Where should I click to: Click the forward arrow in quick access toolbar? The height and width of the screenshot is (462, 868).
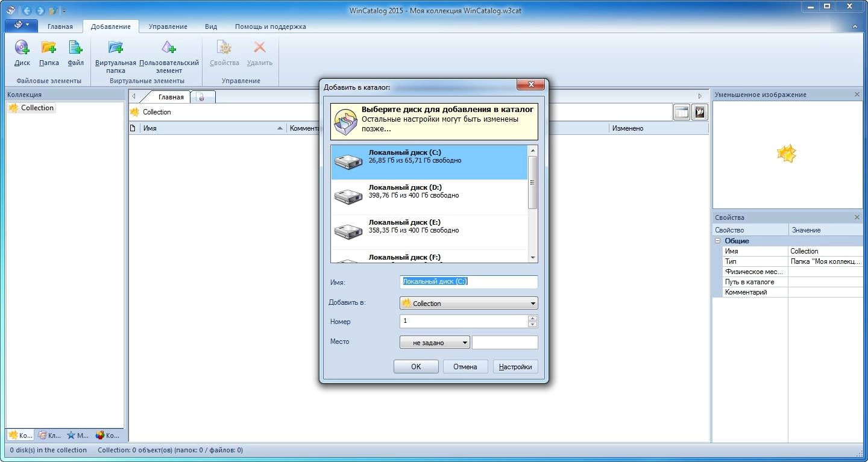pos(40,10)
